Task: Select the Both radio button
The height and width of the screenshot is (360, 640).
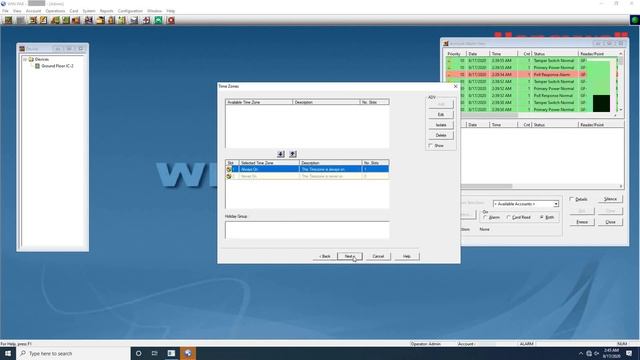Action: pos(542,218)
